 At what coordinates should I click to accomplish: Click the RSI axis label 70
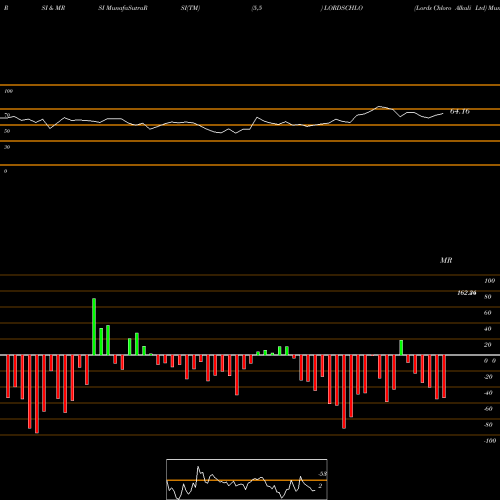click(7, 115)
